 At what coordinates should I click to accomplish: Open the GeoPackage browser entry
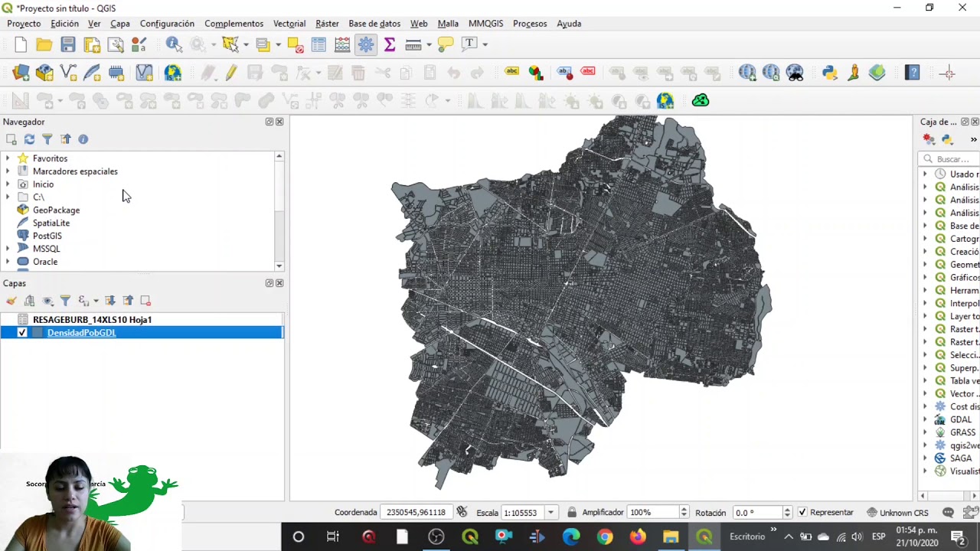coord(56,210)
